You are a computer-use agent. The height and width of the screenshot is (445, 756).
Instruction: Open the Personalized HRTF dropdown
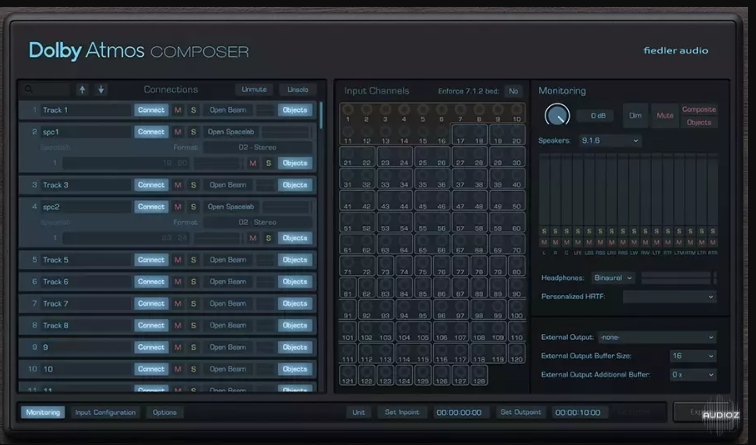[669, 297]
